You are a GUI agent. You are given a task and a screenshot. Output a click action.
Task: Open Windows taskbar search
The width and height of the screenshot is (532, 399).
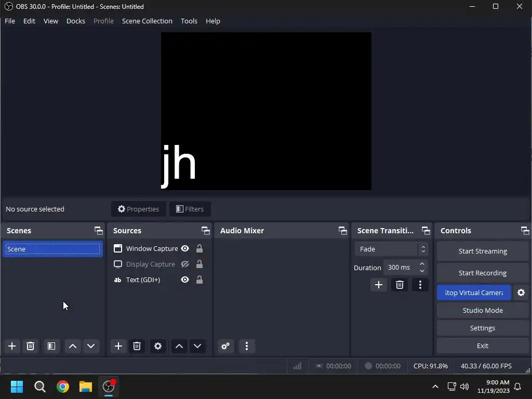click(x=39, y=387)
